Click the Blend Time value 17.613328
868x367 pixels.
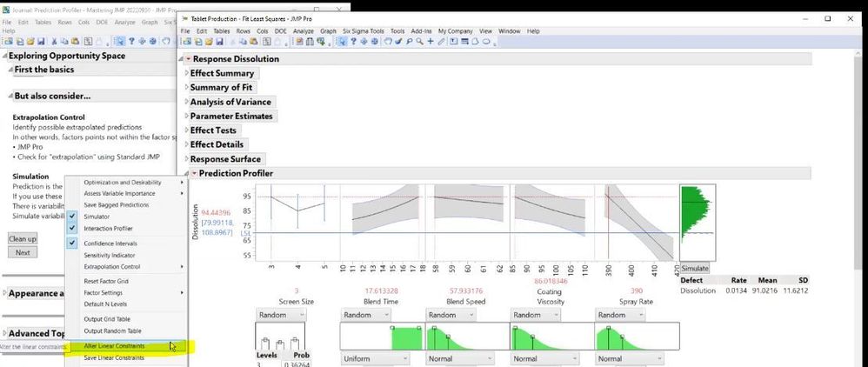(382, 290)
